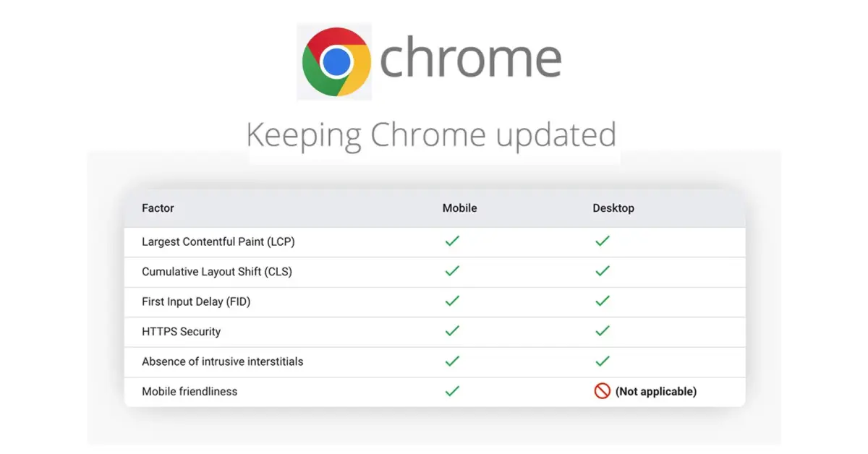Image resolution: width=868 pixels, height=454 pixels.
Task: Select the Mobile column header
Action: click(459, 208)
